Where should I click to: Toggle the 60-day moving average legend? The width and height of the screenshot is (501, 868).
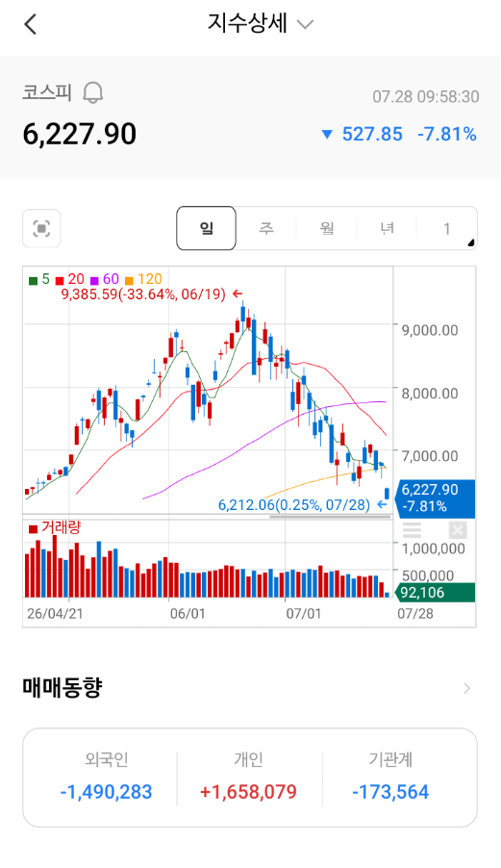tap(105, 280)
